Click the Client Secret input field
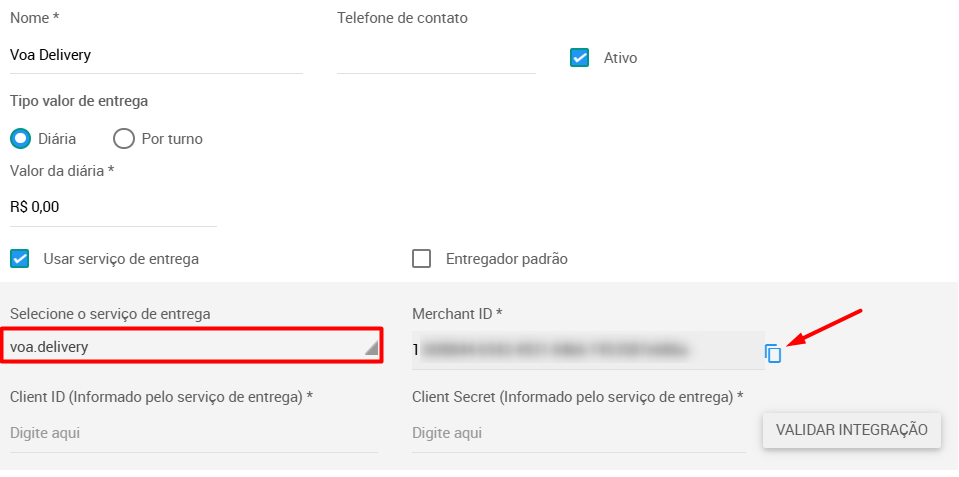This screenshot has height=477, width=959. 579,434
